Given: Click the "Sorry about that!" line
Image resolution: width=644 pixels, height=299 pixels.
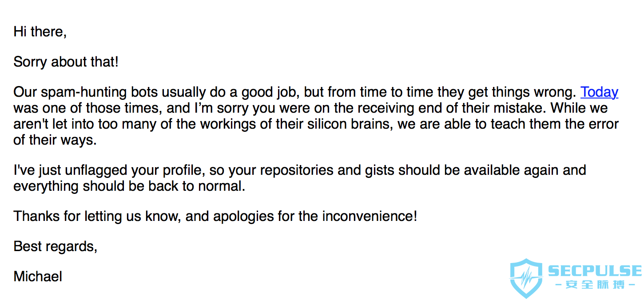Looking at the screenshot, I should 66,62.
